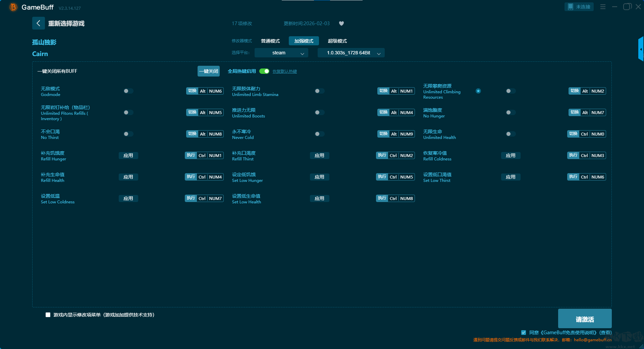This screenshot has height=349, width=644.
Task: Click the 请激活 activate button
Action: click(585, 319)
